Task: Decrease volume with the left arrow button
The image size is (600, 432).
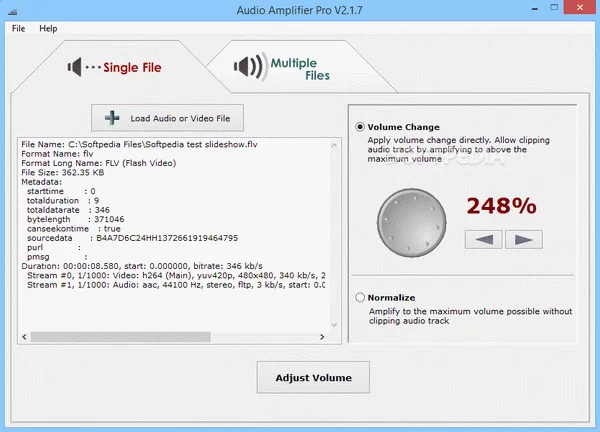Action: (x=484, y=240)
